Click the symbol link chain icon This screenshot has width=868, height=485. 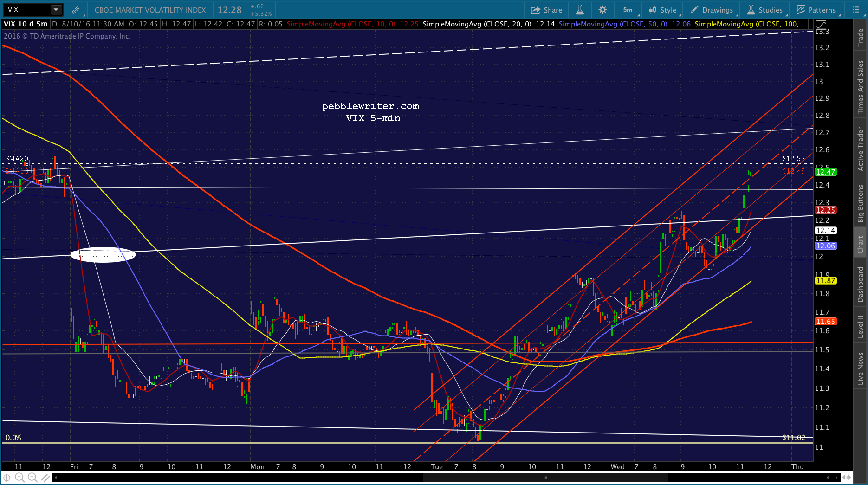75,10
